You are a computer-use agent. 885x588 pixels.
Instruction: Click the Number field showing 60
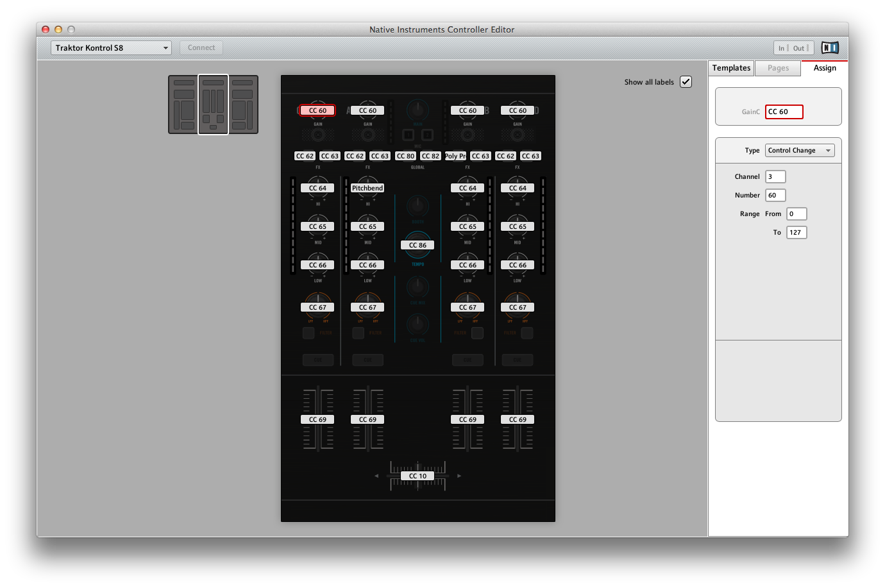775,195
